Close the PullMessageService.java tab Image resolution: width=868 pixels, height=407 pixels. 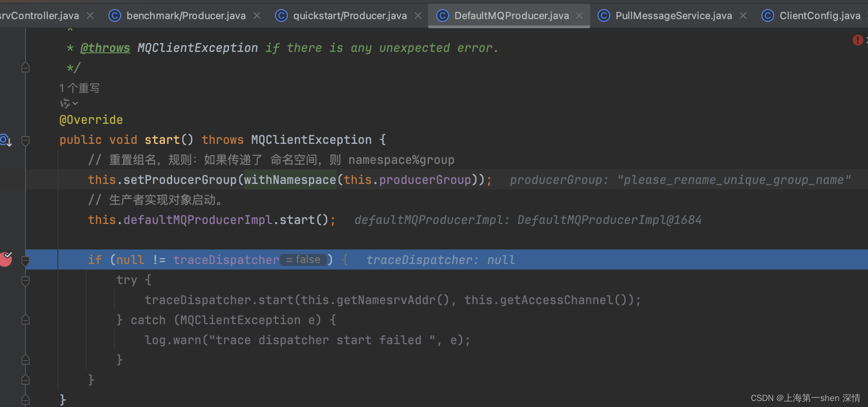(x=743, y=15)
